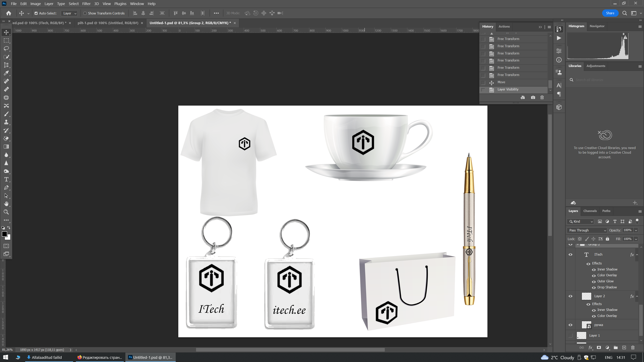Viewport: 644px width, 362px height.
Task: Create new snapshot with camera icon
Action: pyautogui.click(x=533, y=97)
